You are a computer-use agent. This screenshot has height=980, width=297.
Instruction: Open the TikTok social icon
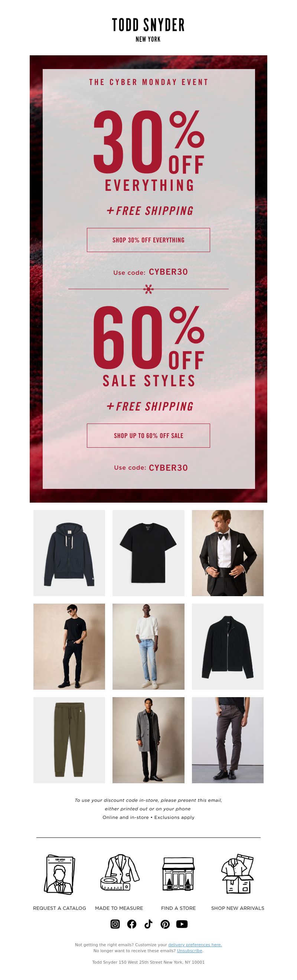tap(148, 924)
